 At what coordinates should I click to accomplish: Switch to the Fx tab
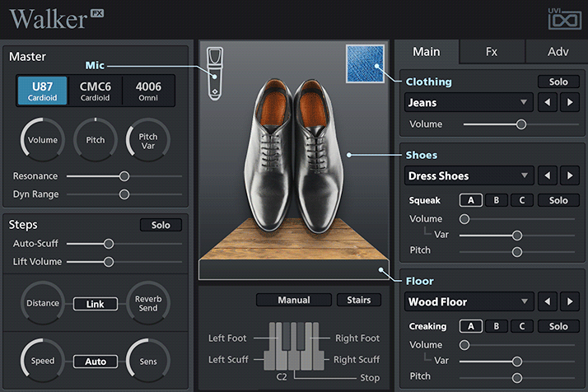(491, 51)
